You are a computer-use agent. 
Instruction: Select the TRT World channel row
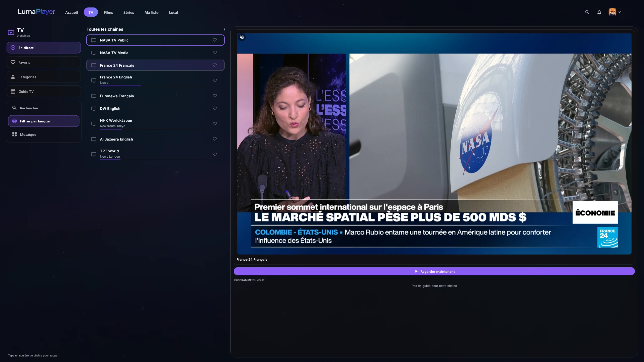pyautogui.click(x=155, y=154)
